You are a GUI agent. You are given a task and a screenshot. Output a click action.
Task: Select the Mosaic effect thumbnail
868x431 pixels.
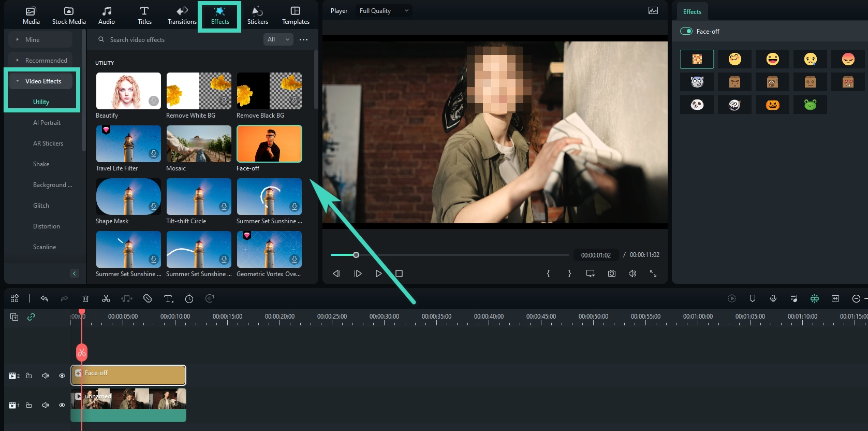click(199, 144)
